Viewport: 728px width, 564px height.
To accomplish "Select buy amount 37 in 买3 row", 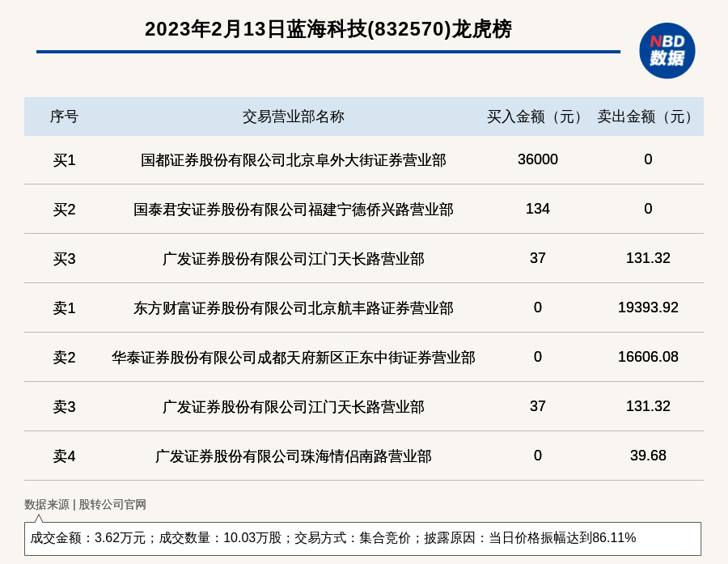I will (538, 258).
